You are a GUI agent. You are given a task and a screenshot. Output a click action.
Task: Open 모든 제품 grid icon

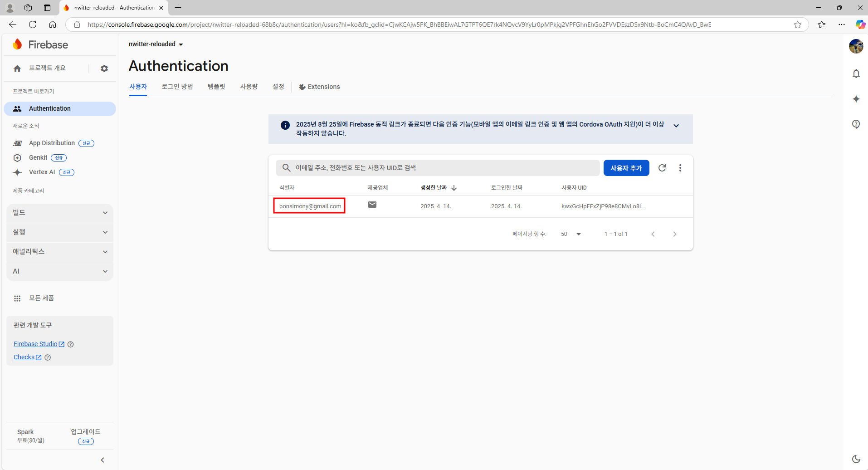17,299
